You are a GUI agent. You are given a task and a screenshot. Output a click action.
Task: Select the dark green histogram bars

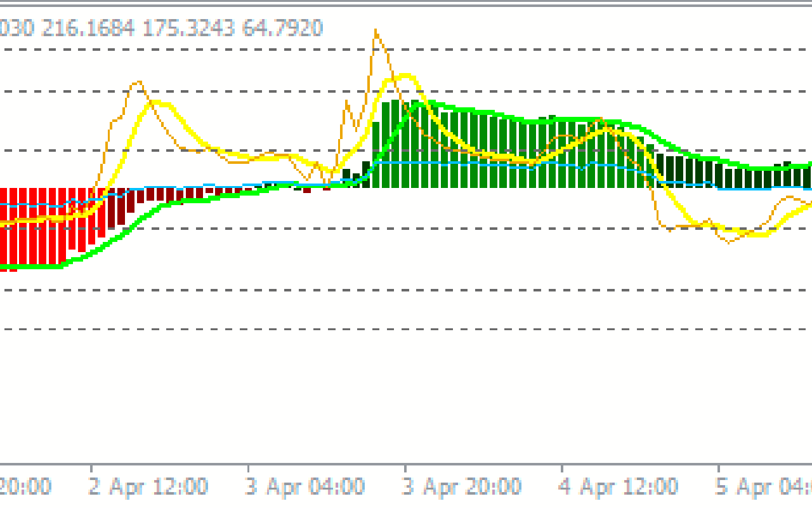(730, 174)
